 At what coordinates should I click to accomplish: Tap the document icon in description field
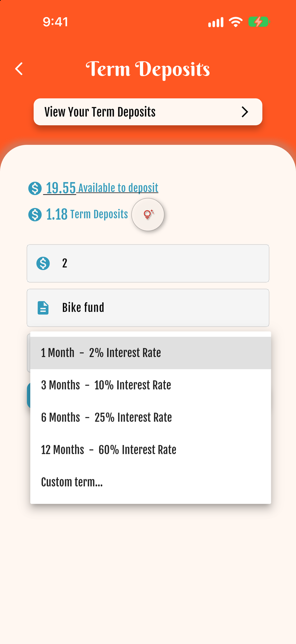(43, 308)
